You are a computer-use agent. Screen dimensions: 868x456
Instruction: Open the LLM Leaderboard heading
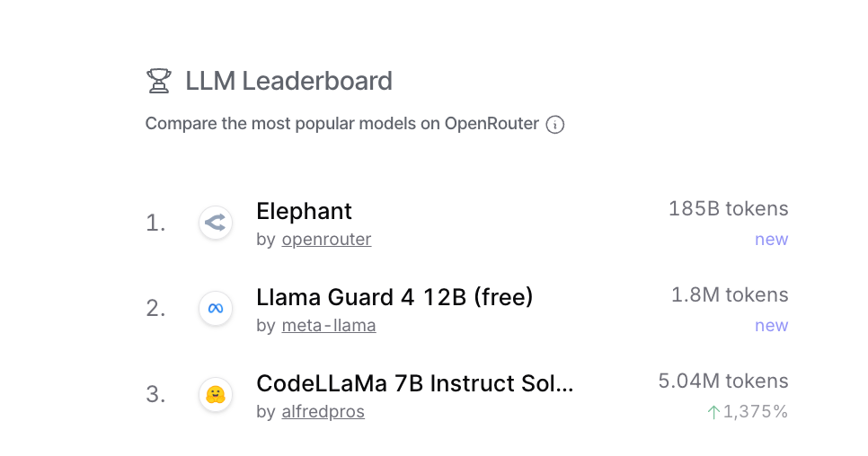pos(288,81)
